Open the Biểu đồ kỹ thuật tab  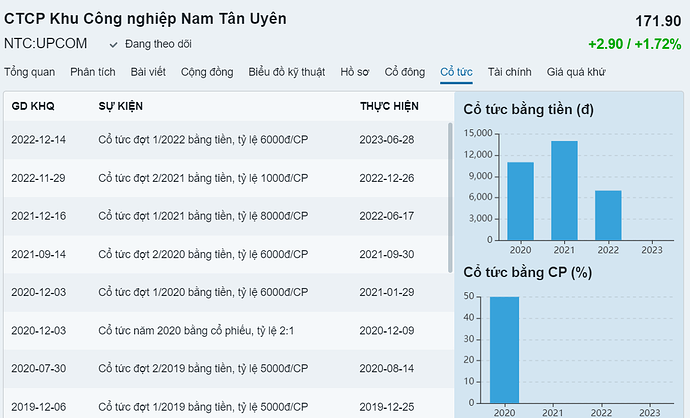coord(286,72)
